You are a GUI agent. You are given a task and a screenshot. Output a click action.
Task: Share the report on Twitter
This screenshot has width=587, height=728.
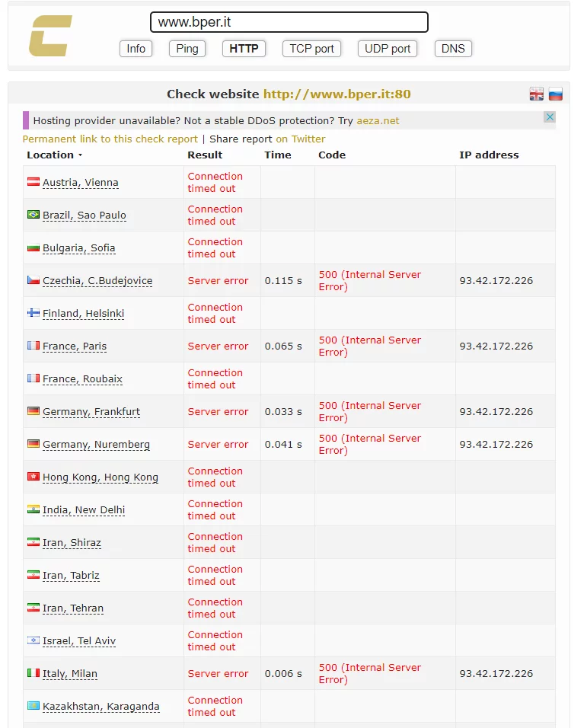(300, 139)
